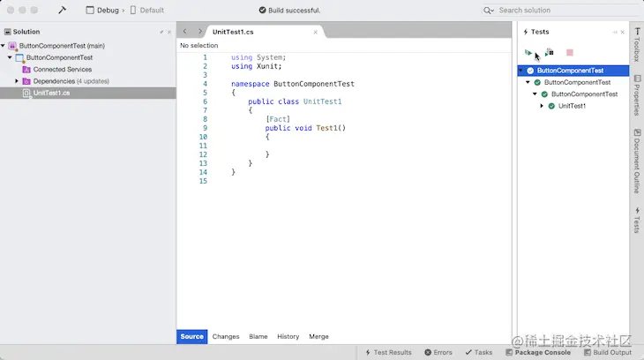The width and height of the screenshot is (644, 360).
Task: Click the Dependencies folder icon
Action: [x=26, y=81]
